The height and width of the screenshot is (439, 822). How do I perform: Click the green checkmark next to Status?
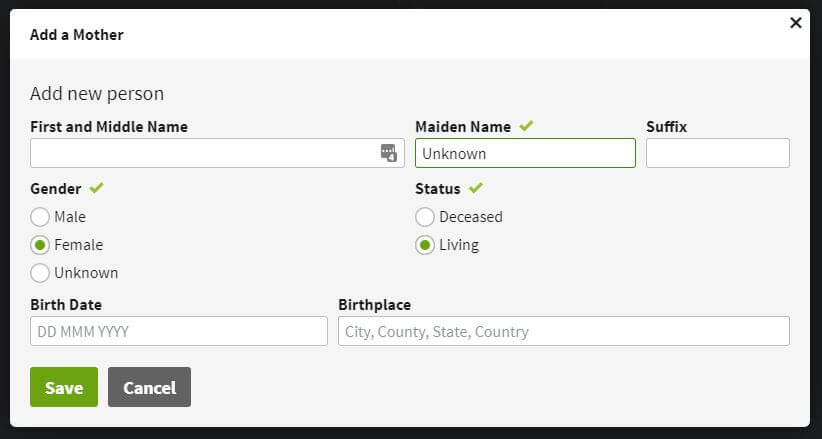coord(476,187)
